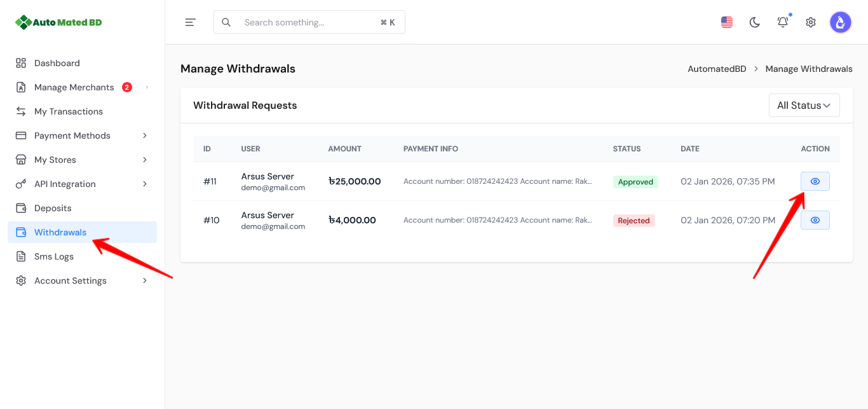View details of withdrawal #10
This screenshot has width=868, height=409.
[x=815, y=220]
